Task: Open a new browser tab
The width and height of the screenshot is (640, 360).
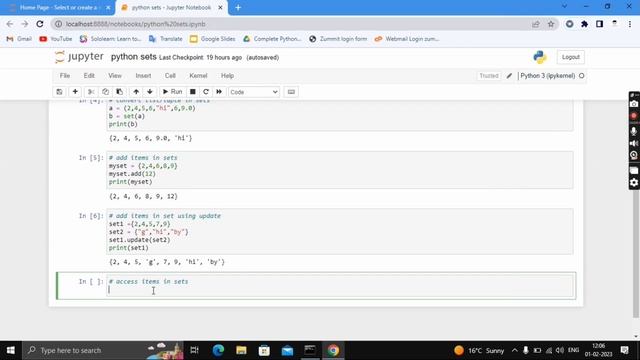Action: [238, 7]
